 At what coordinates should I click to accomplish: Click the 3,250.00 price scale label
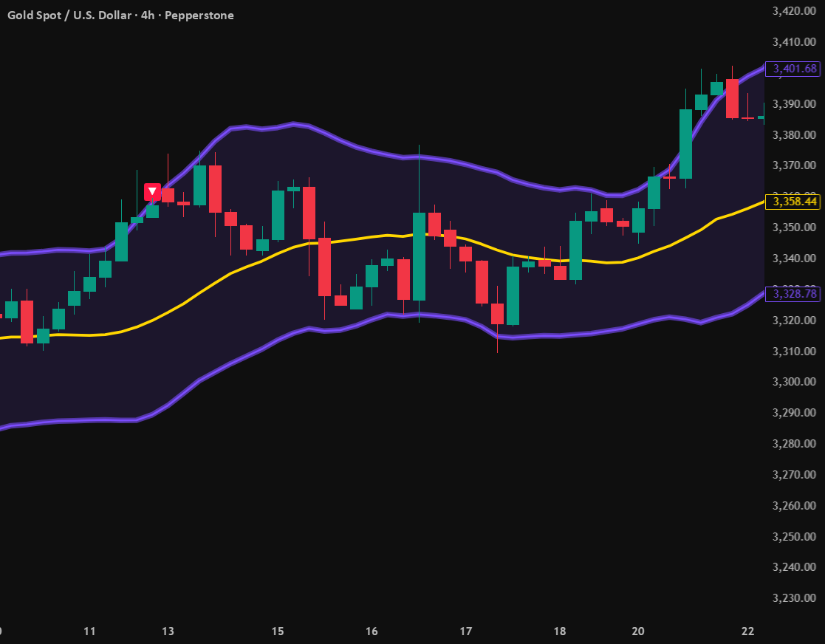coord(794,537)
